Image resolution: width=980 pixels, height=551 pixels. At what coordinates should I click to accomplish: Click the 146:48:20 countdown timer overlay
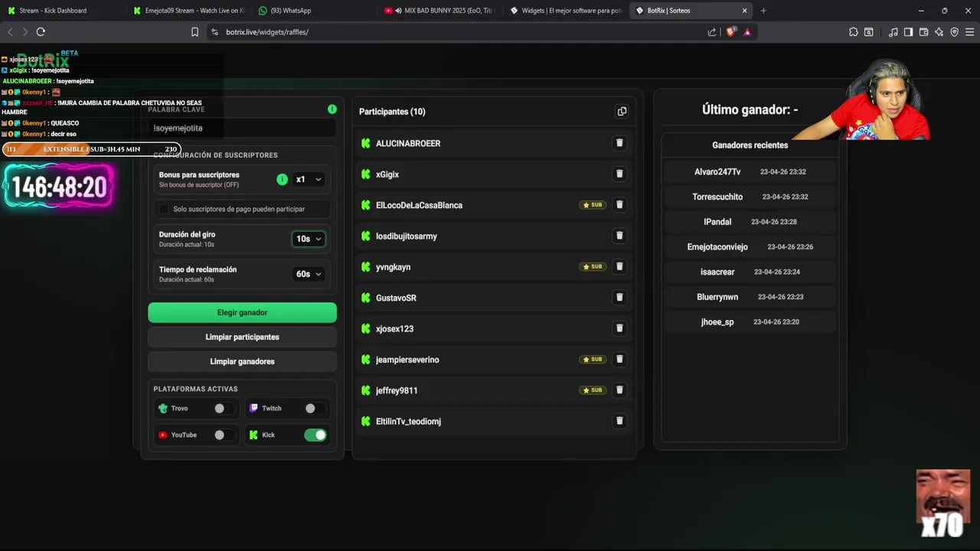(x=58, y=187)
